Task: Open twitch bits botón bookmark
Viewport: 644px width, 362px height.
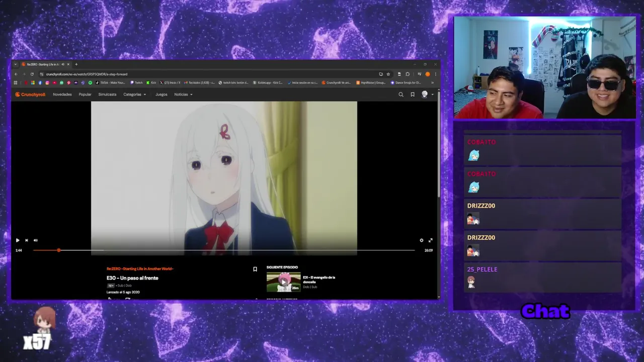Action: (x=233, y=82)
